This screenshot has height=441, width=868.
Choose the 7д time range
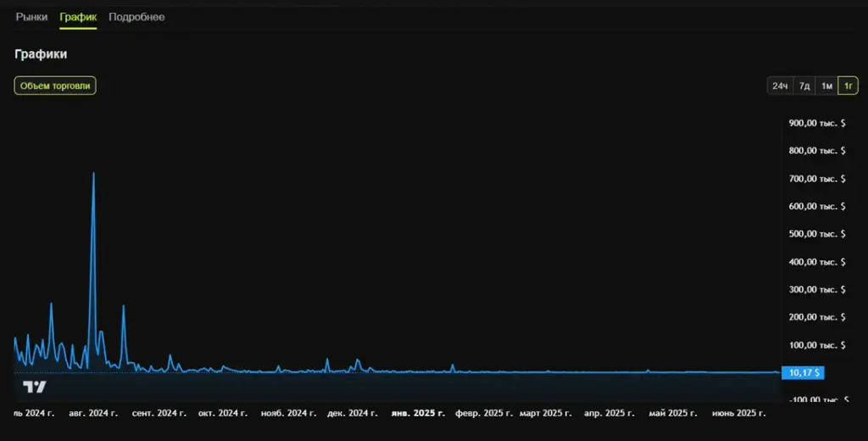(804, 86)
